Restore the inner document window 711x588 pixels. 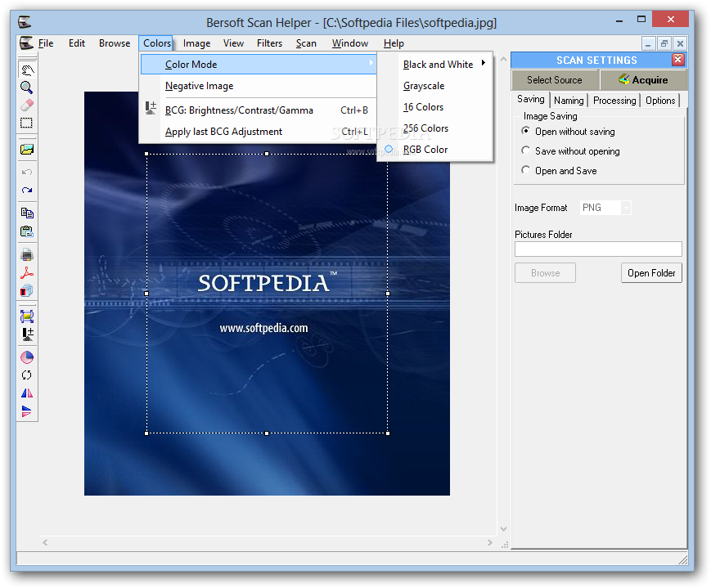tap(664, 43)
